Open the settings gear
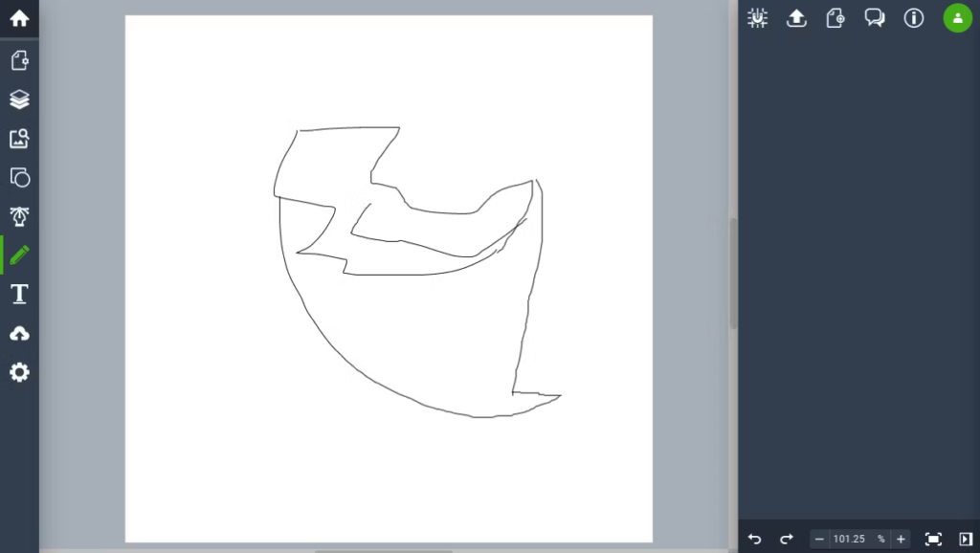 19,372
